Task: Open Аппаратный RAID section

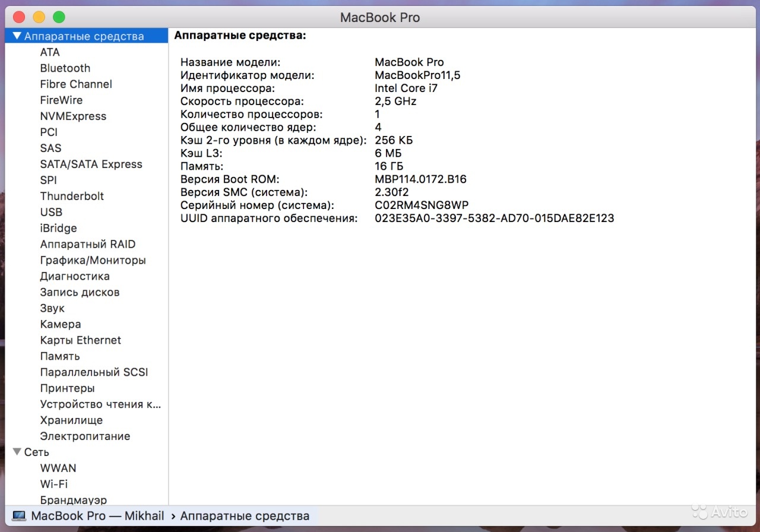Action: click(88, 245)
